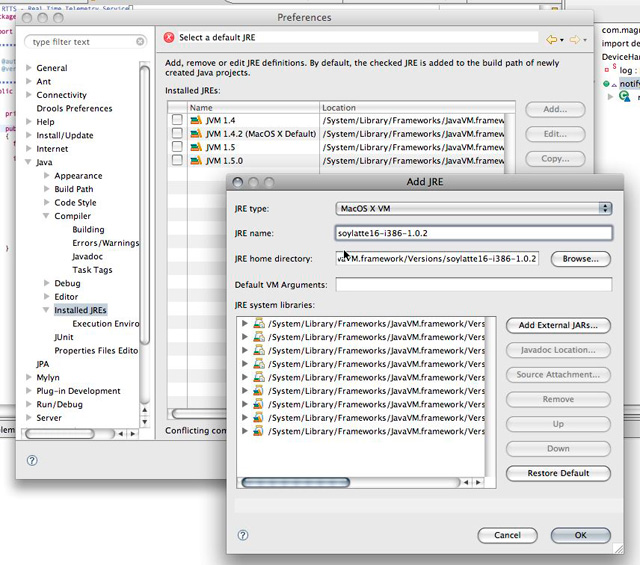This screenshot has height=565, width=640.
Task: Click the first JRE system library jar icon
Action: 259,323
